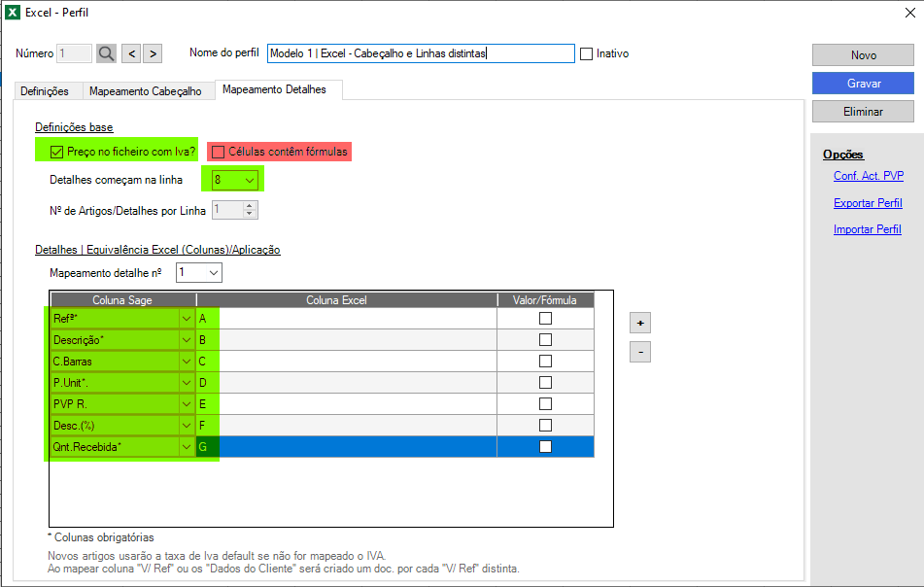Click the Coluna Excel column header
The height and width of the screenshot is (587, 924).
347,300
